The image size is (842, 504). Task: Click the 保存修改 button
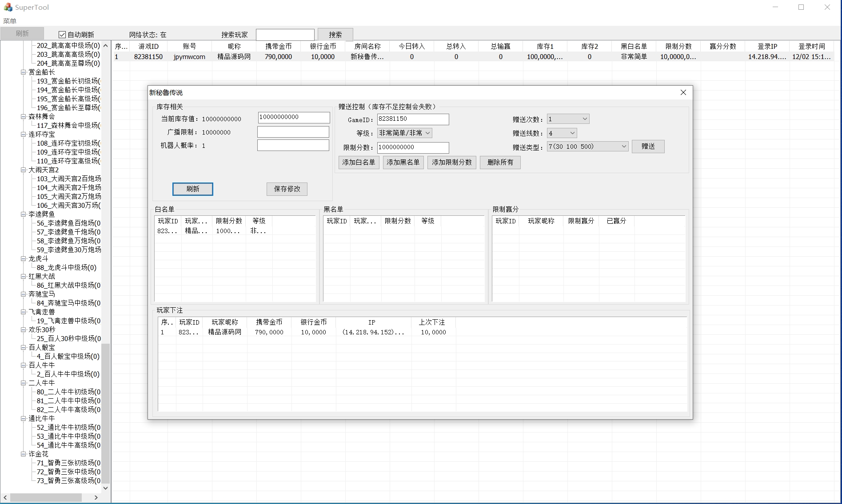coord(287,189)
